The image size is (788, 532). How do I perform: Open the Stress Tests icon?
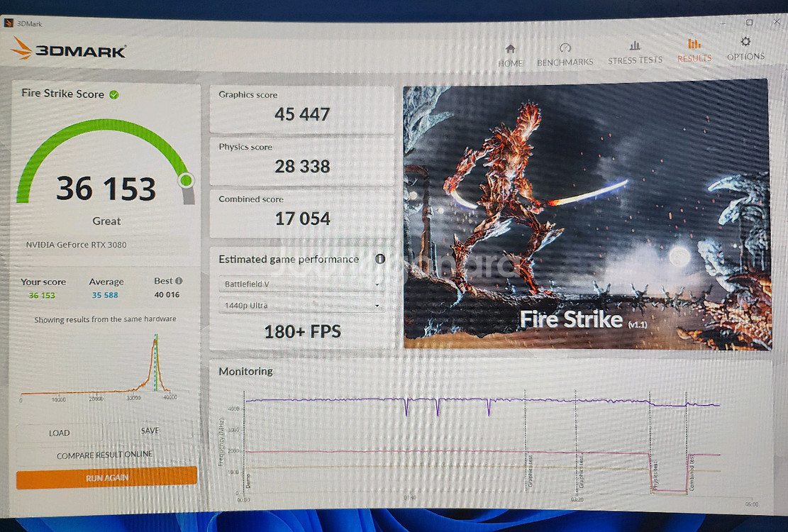click(635, 45)
